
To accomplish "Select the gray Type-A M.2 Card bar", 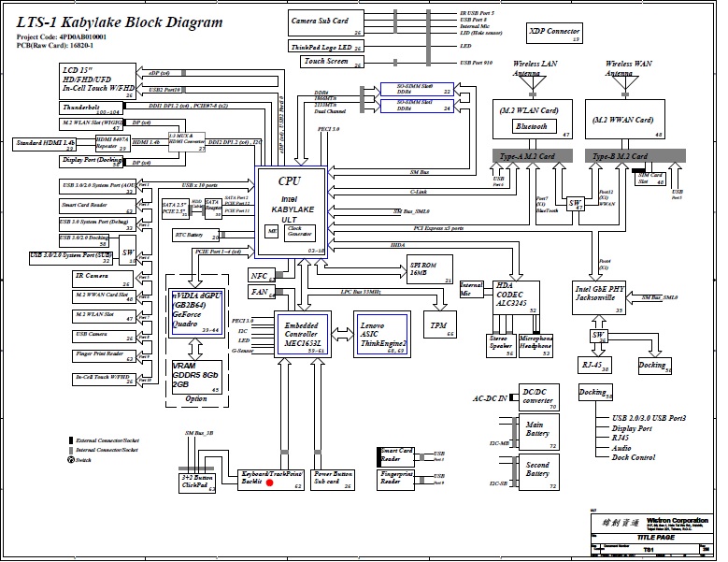I will (x=533, y=156).
